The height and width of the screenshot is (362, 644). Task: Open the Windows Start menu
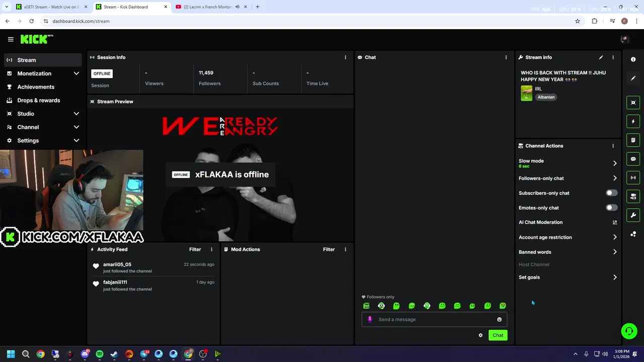[11, 354]
